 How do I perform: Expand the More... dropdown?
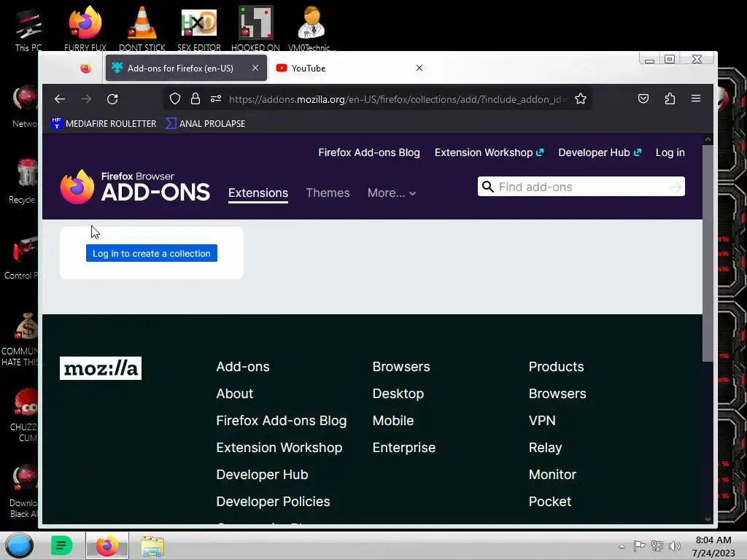(392, 192)
